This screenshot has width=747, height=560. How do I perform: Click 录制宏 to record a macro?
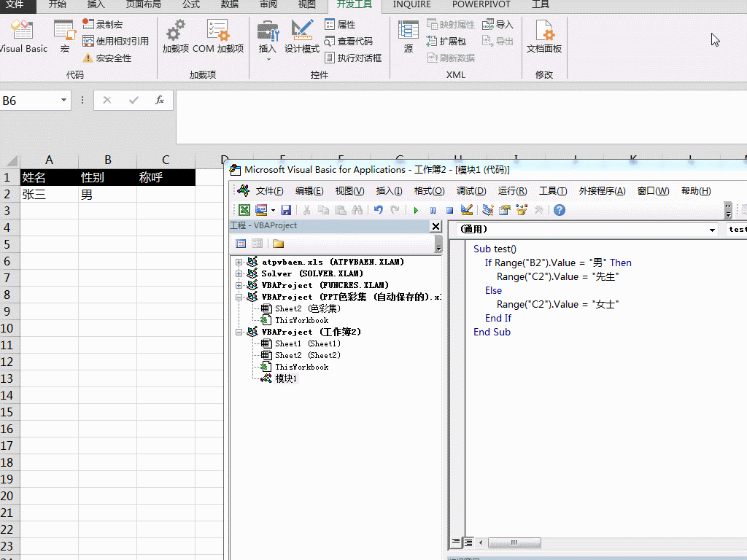102,24
